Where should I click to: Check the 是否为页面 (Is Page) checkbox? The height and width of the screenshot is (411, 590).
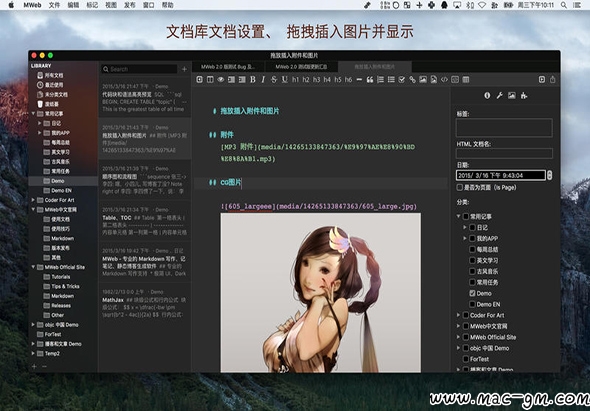(x=459, y=187)
